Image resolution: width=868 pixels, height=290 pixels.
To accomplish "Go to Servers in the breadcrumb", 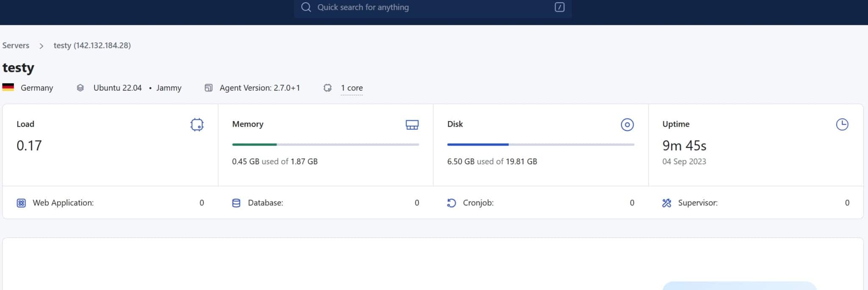I will [x=16, y=45].
